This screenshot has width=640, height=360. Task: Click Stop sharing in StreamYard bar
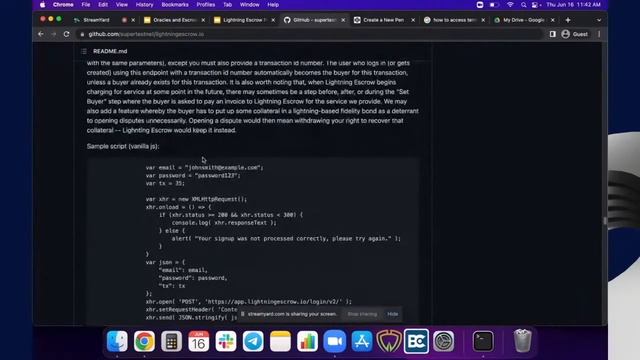362,314
